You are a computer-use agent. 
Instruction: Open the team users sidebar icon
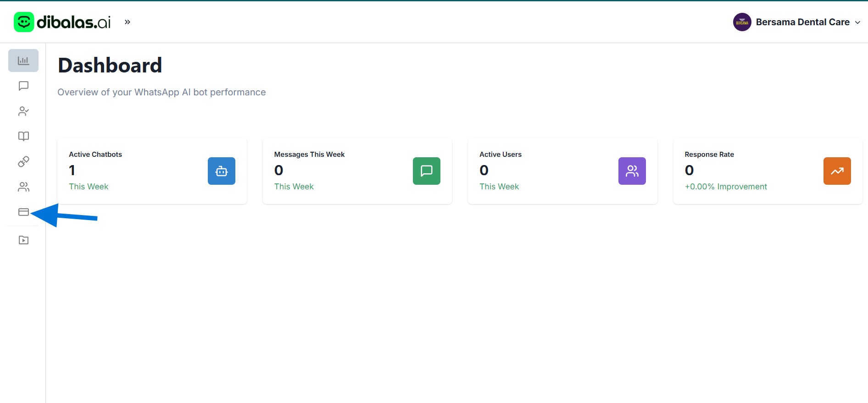[23, 187]
